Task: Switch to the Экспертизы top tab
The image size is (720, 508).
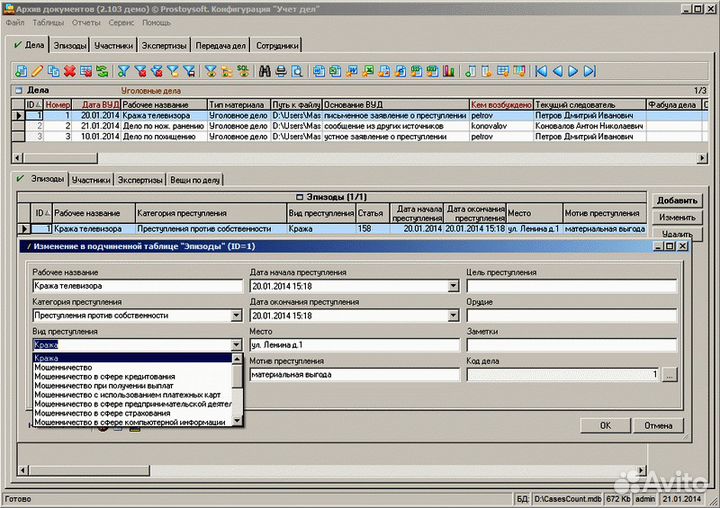Action: click(x=164, y=45)
